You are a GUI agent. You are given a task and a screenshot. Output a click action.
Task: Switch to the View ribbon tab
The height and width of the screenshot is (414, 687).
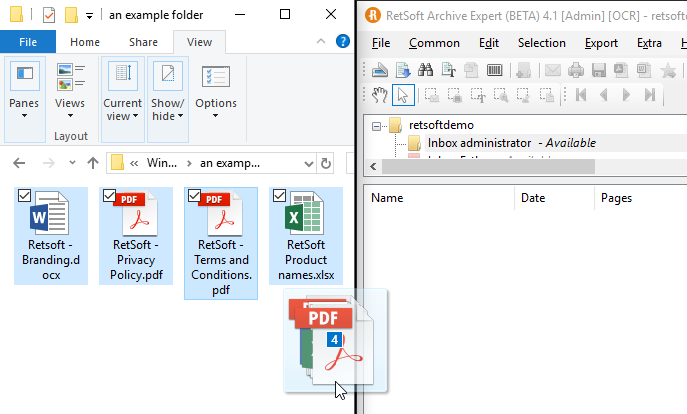pos(199,42)
